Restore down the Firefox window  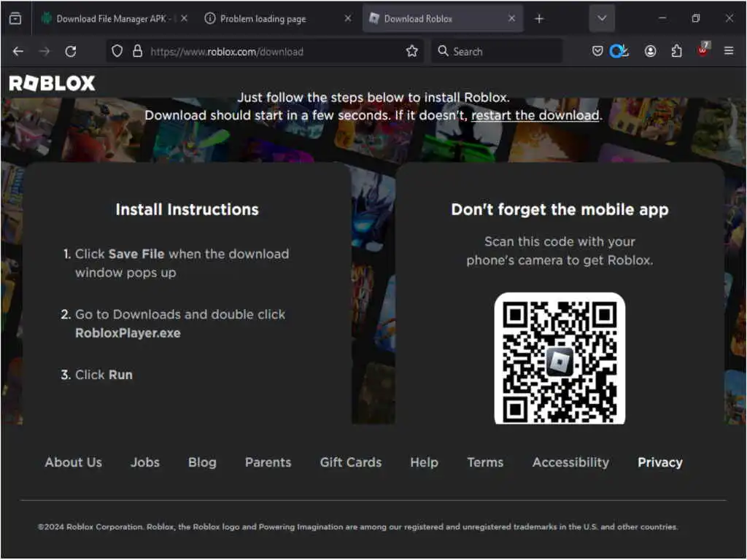pos(695,18)
